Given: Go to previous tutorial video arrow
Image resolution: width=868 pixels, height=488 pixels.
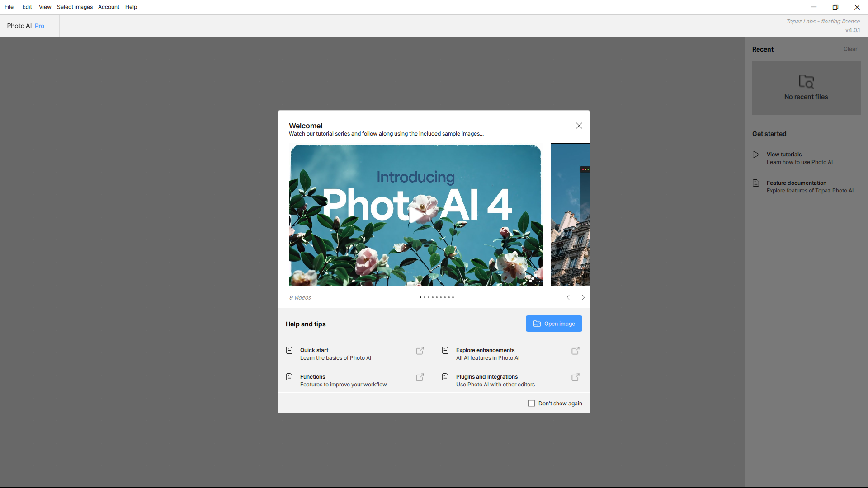Looking at the screenshot, I should click(x=568, y=297).
